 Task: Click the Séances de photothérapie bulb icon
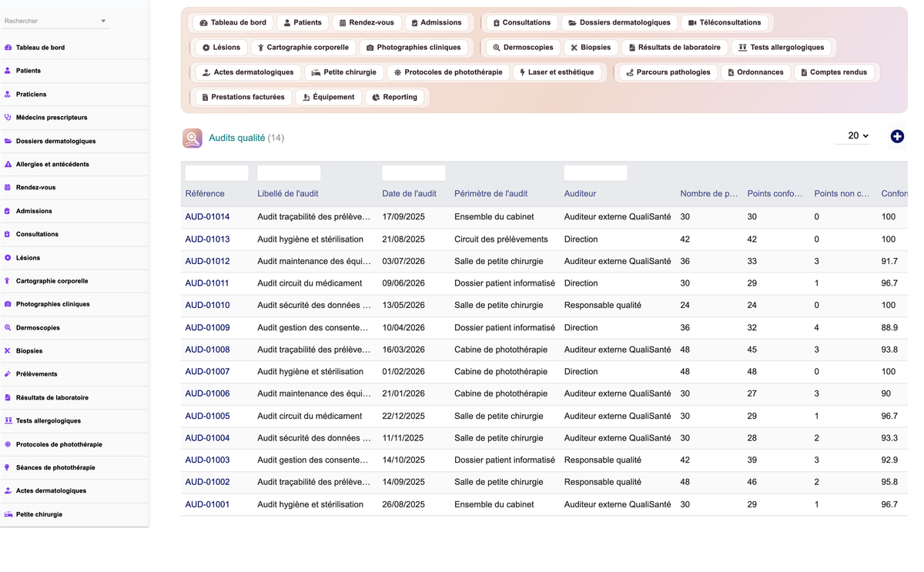coord(8,467)
